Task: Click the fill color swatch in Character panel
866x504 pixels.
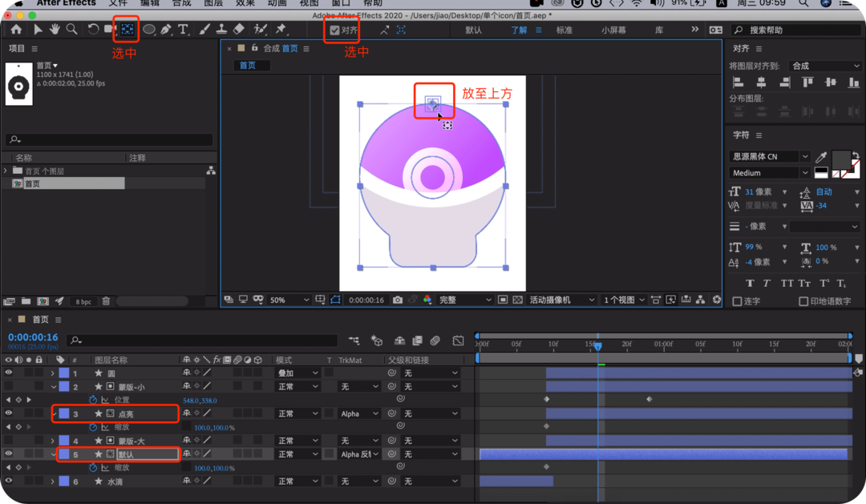Action: click(841, 160)
